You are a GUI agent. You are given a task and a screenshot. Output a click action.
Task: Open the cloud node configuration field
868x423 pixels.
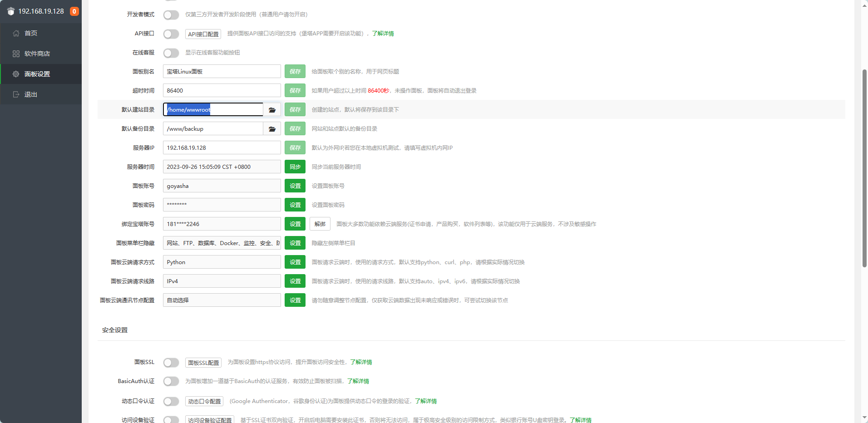222,300
